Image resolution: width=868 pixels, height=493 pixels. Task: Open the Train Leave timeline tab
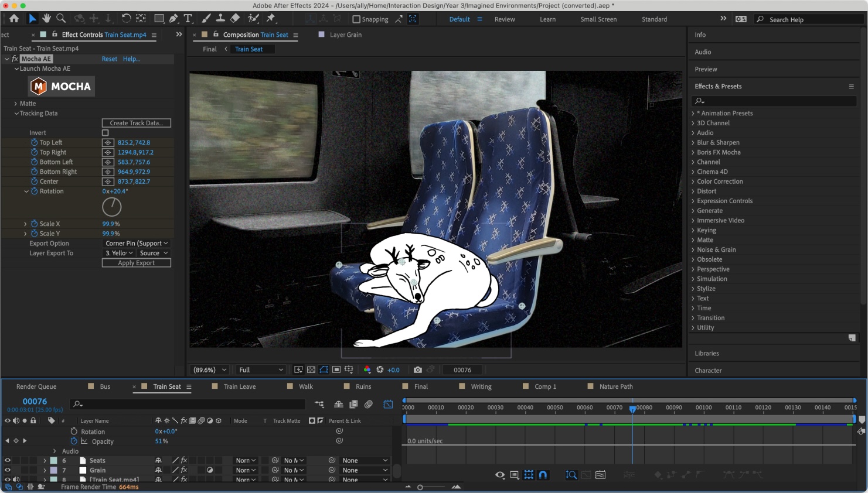(240, 386)
